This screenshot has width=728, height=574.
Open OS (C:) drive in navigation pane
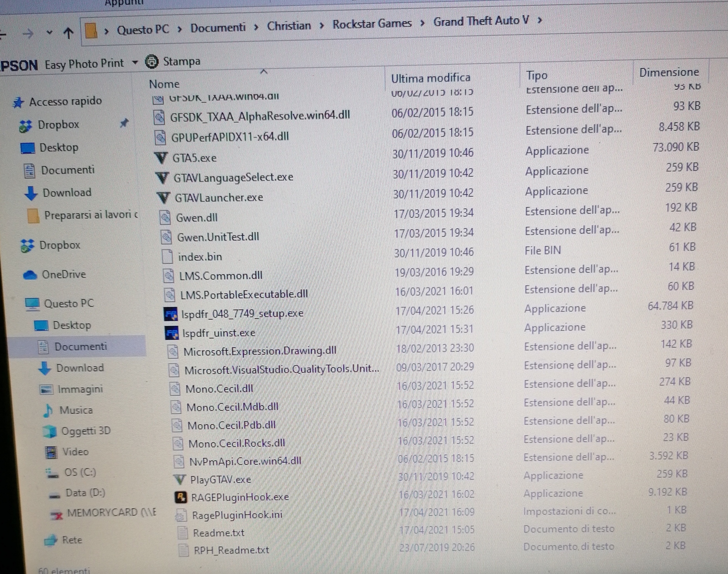80,472
